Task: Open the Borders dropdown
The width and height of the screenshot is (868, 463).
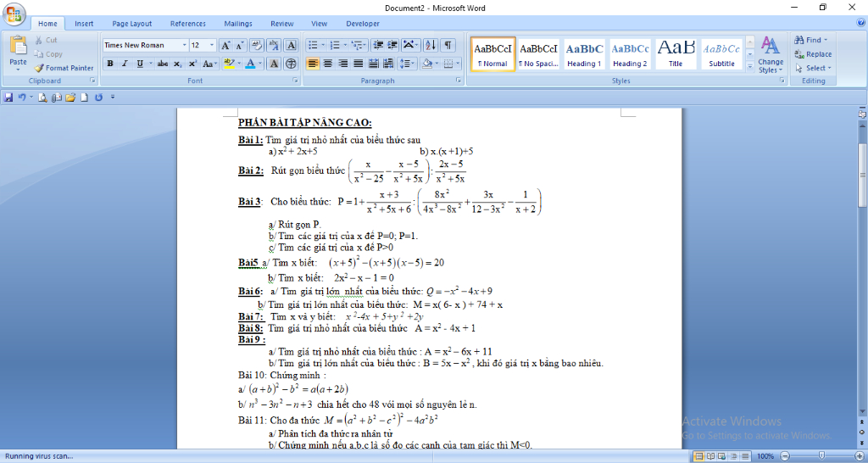Action: [x=458, y=64]
